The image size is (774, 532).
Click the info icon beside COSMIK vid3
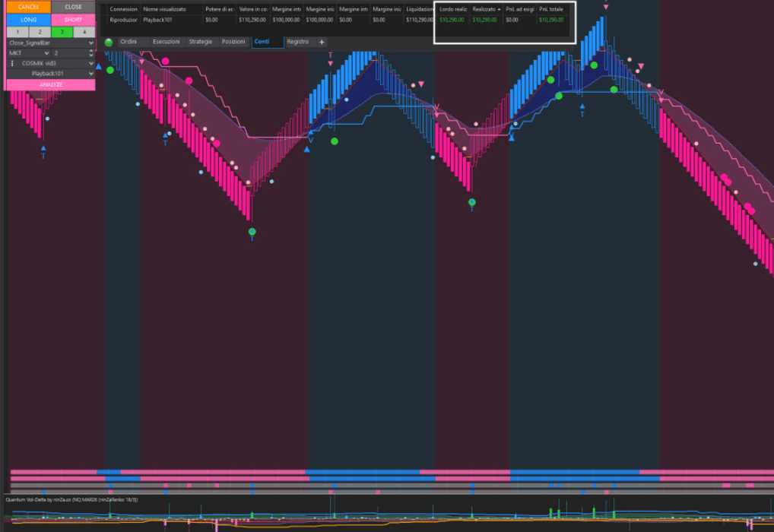point(12,63)
